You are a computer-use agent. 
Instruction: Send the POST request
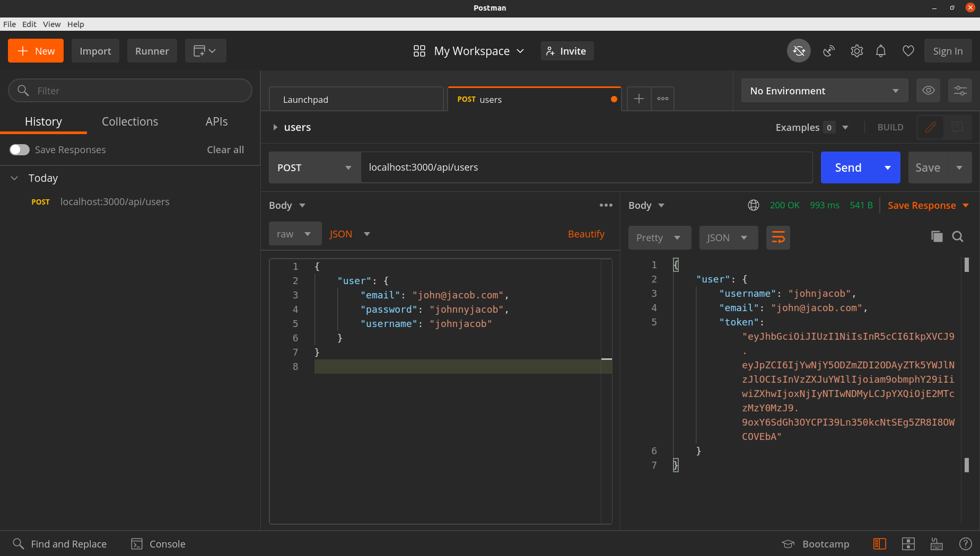pos(848,167)
